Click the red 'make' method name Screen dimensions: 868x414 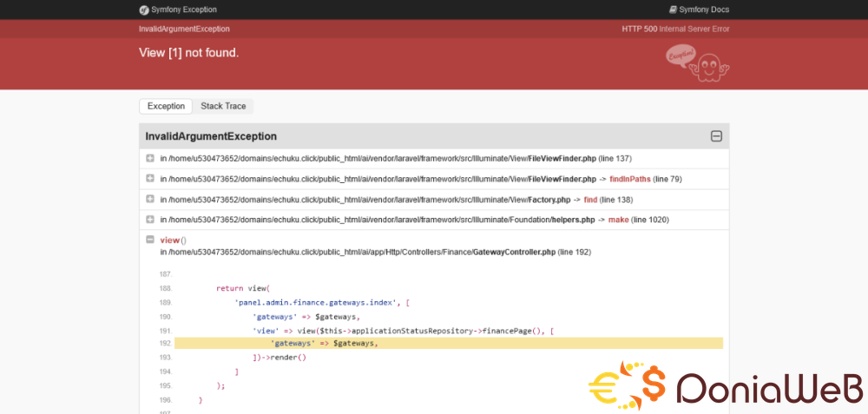coord(618,220)
